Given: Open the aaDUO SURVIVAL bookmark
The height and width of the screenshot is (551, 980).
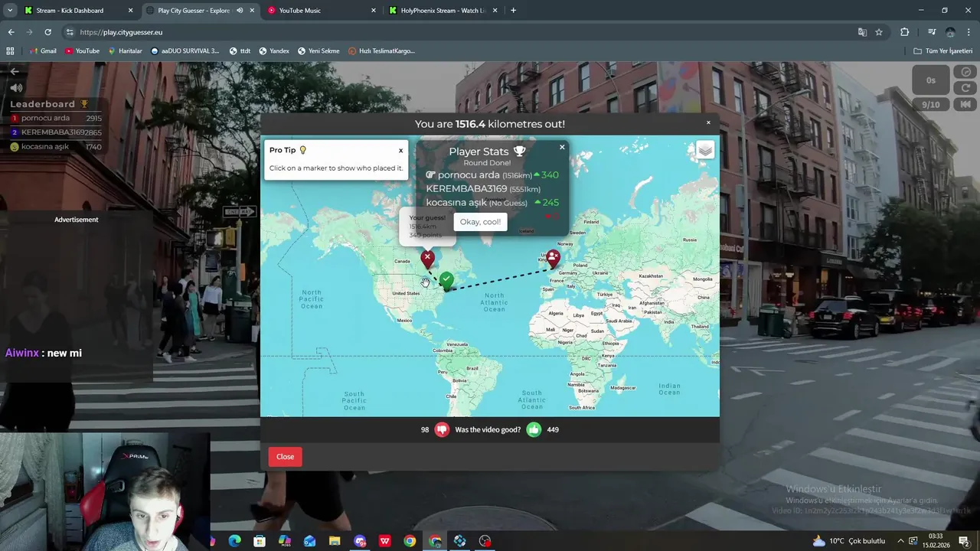Looking at the screenshot, I should pos(185,51).
